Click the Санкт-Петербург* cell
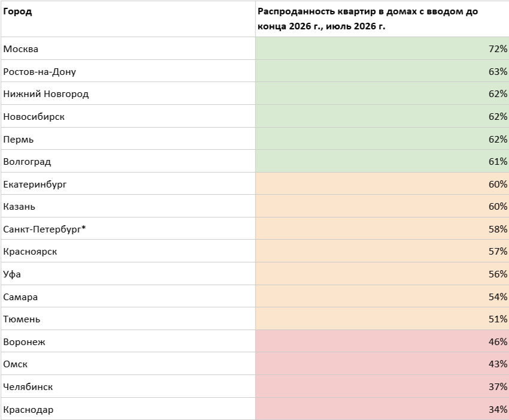Screen dimensions: 509x420 128,229
